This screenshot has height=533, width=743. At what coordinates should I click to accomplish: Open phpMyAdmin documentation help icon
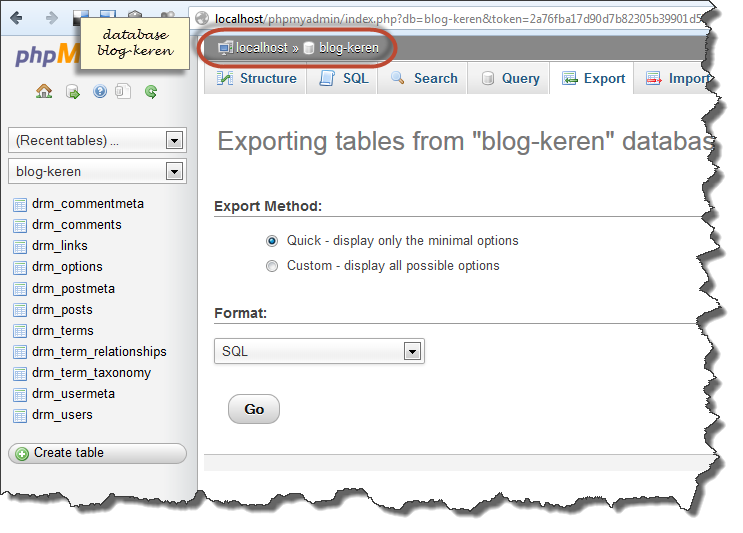[x=99, y=91]
